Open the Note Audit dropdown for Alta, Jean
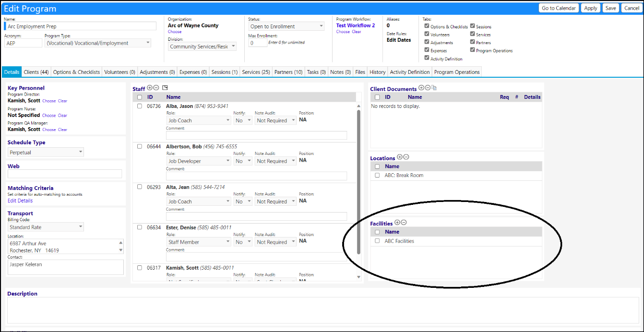The width and height of the screenshot is (644, 332). [275, 202]
